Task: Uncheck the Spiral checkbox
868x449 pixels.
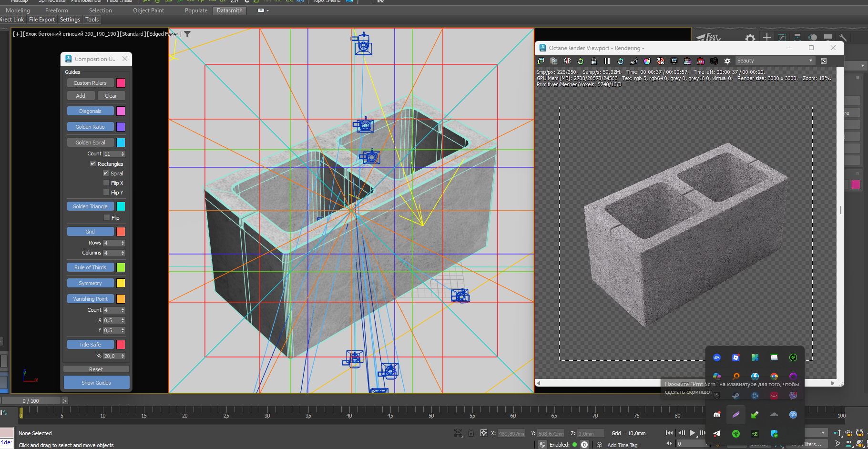Action: tap(106, 173)
